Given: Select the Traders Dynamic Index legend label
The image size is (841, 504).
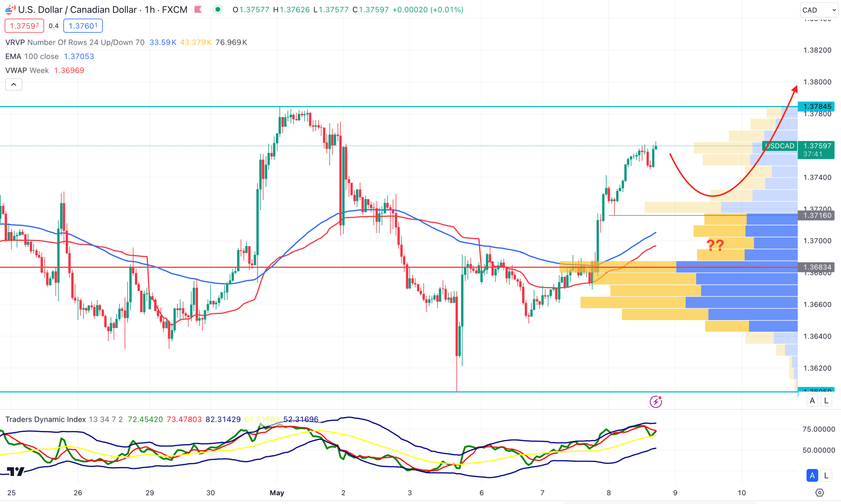Looking at the screenshot, I should 46,419.
